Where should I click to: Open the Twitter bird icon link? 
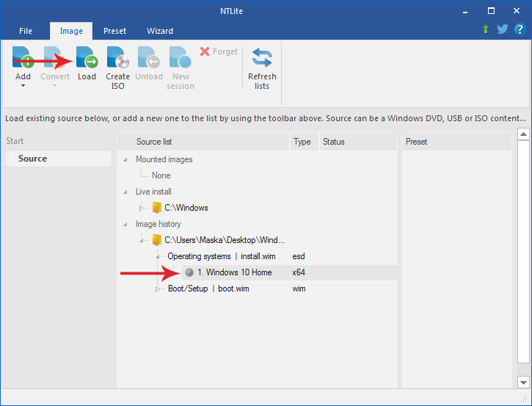[502, 29]
